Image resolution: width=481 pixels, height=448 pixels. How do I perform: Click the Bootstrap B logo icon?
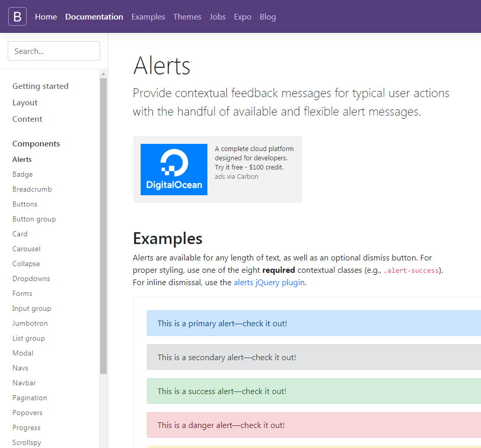tap(17, 16)
